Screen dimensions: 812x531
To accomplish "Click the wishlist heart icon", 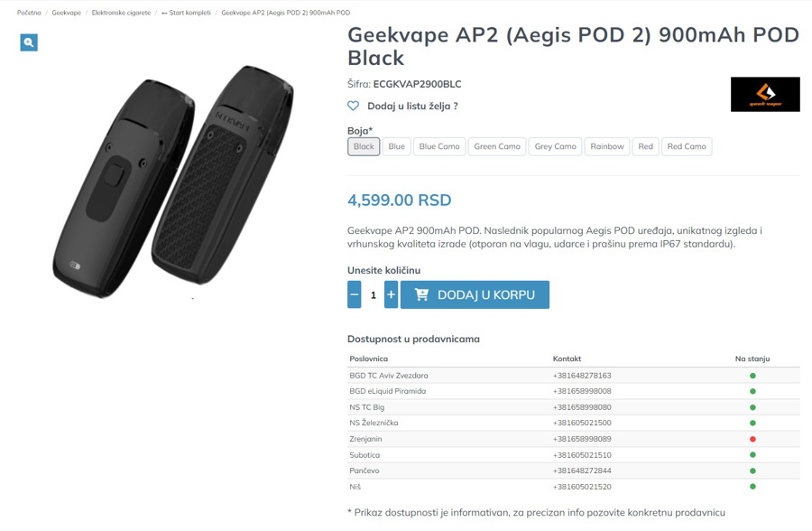I will pyautogui.click(x=353, y=106).
